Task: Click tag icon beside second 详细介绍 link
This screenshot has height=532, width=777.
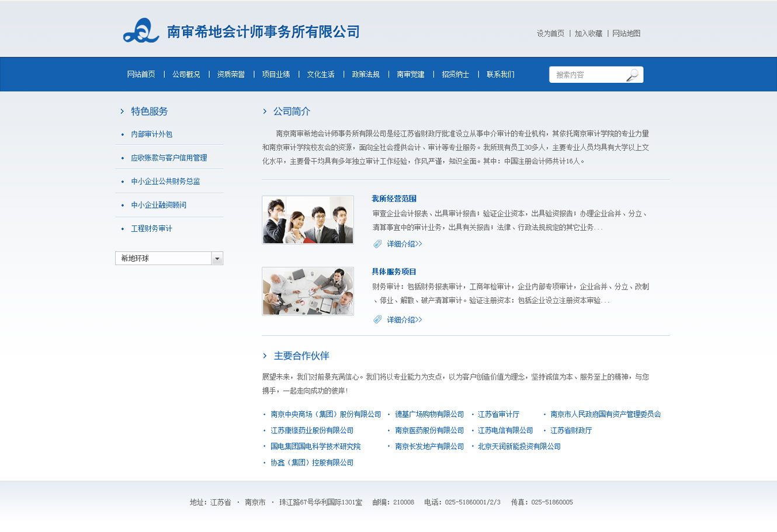Action: [x=377, y=319]
